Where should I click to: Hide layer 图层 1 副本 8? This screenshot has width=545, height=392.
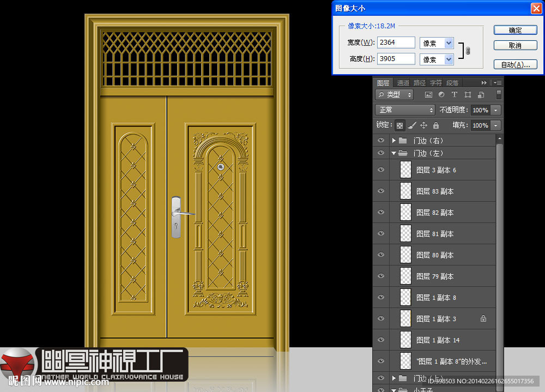click(381, 297)
